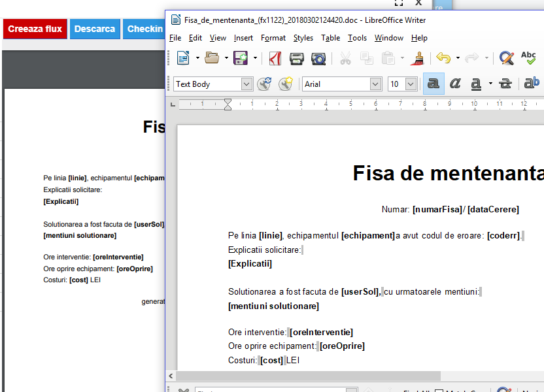
Task: Export the document as PDF
Action: click(x=274, y=58)
